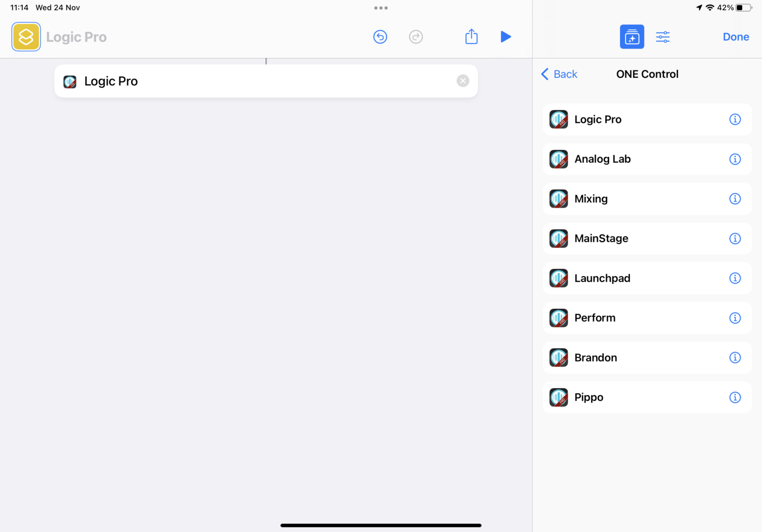Add Launchpad action from the list
This screenshot has width=762, height=532.
coord(647,278)
